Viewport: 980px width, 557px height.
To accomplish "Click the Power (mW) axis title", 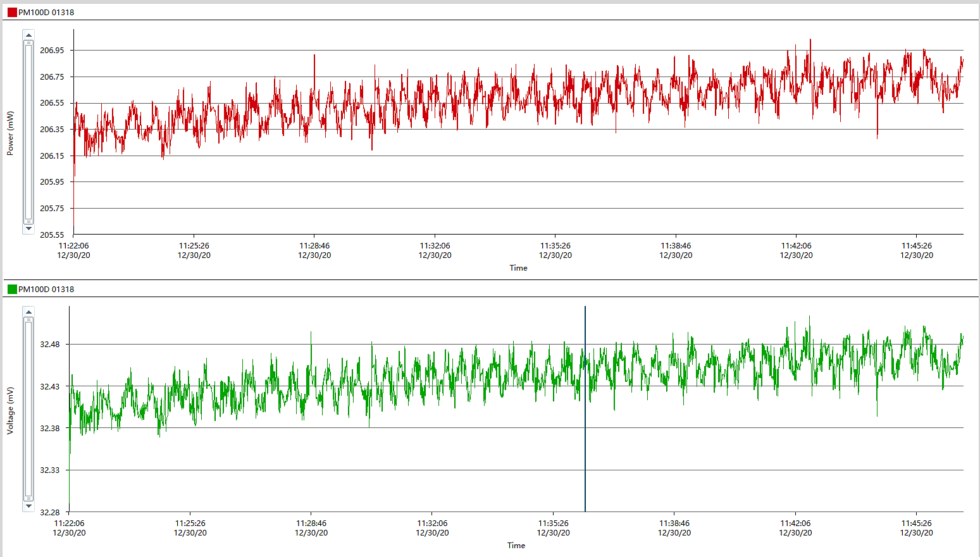I will point(10,133).
